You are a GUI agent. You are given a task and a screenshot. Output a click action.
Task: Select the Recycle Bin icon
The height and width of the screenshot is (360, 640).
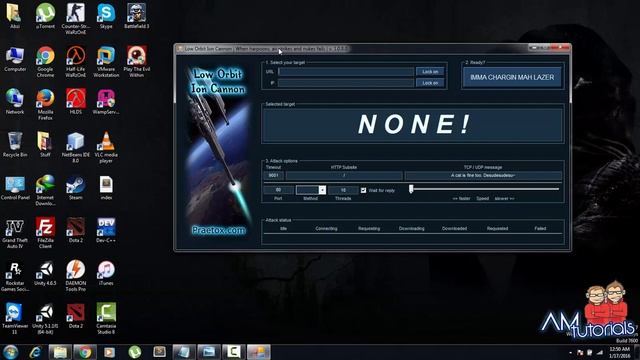click(x=15, y=144)
